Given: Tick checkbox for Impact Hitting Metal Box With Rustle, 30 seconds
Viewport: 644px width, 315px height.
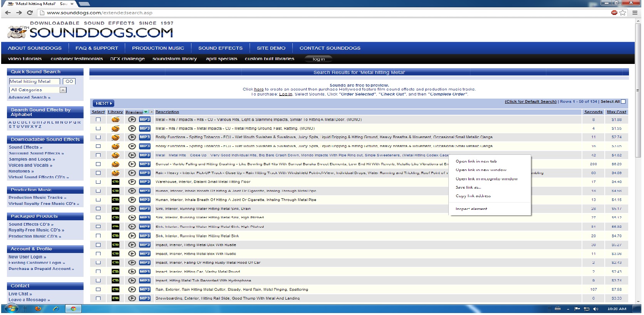Looking at the screenshot, I should (x=98, y=245).
